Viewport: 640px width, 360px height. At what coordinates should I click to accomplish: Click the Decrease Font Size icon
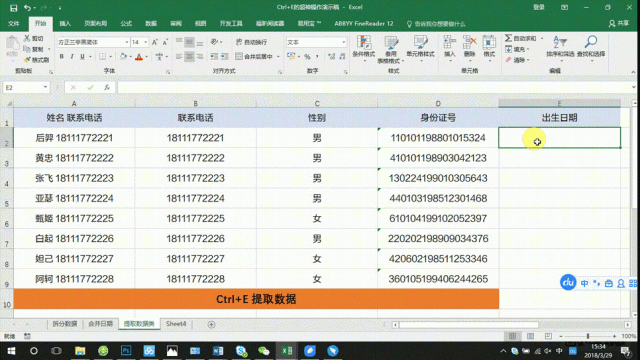(x=165, y=42)
